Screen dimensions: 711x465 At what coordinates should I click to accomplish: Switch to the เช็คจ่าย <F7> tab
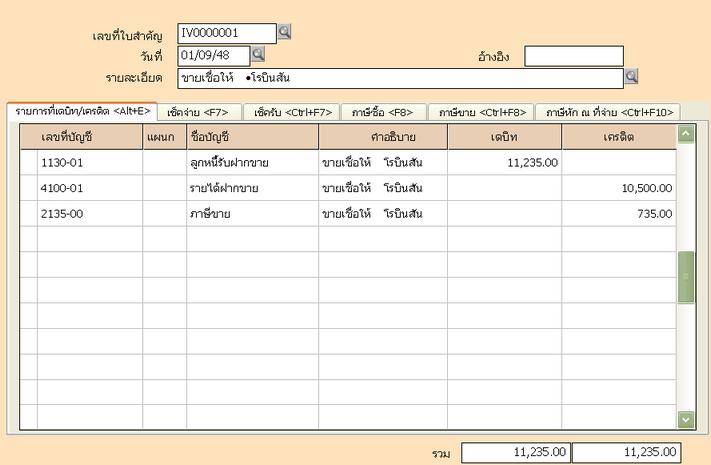pyautogui.click(x=201, y=112)
